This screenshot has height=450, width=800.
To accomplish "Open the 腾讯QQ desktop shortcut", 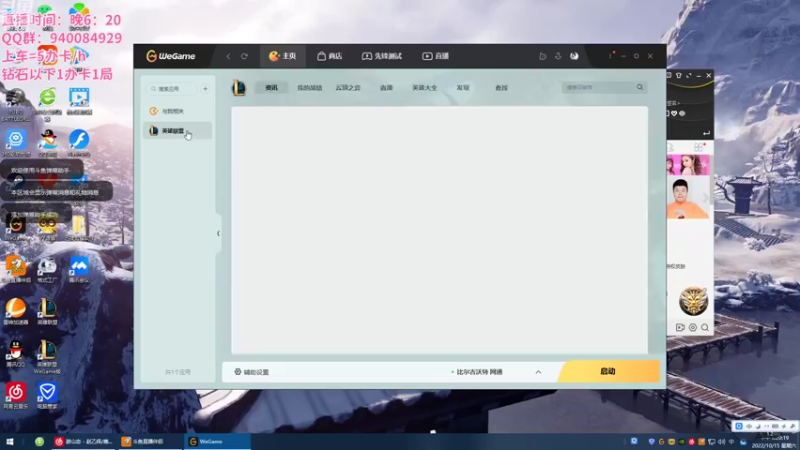I will click(15, 354).
